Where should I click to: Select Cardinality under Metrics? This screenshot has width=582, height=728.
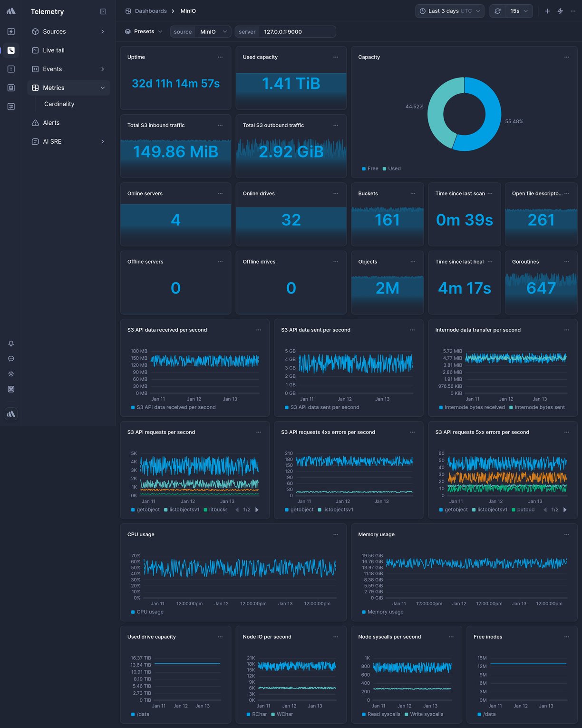coord(59,104)
